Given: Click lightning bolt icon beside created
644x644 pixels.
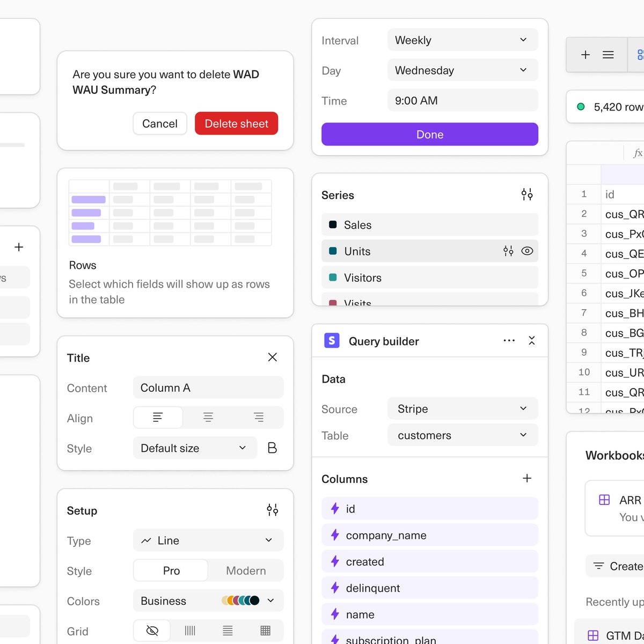Looking at the screenshot, I should point(335,561).
